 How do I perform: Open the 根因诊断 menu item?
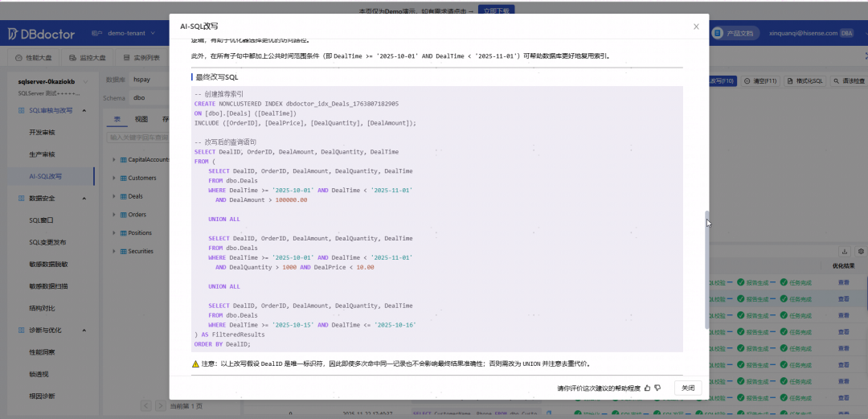42,396
